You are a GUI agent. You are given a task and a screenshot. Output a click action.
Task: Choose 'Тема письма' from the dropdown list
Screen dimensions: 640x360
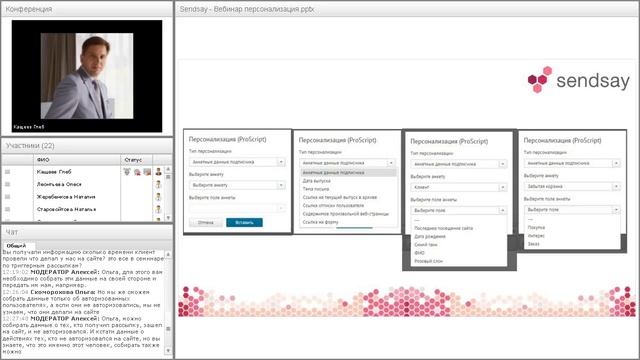[x=316, y=189]
